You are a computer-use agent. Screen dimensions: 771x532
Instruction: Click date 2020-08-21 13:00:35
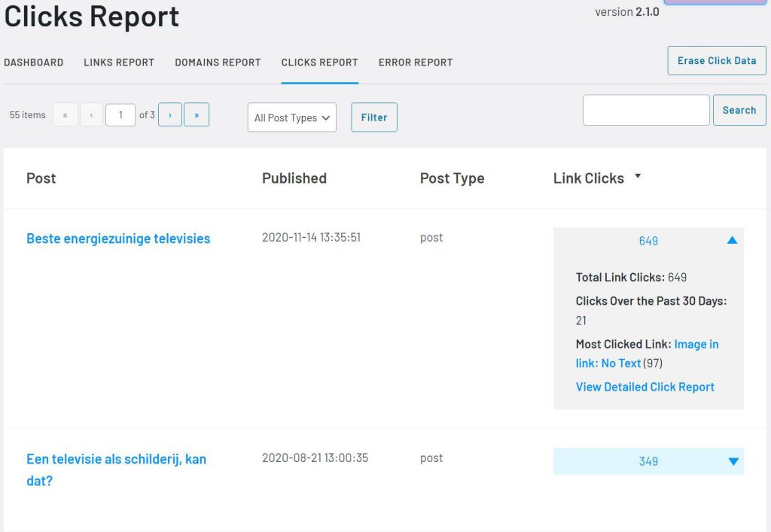pos(315,458)
